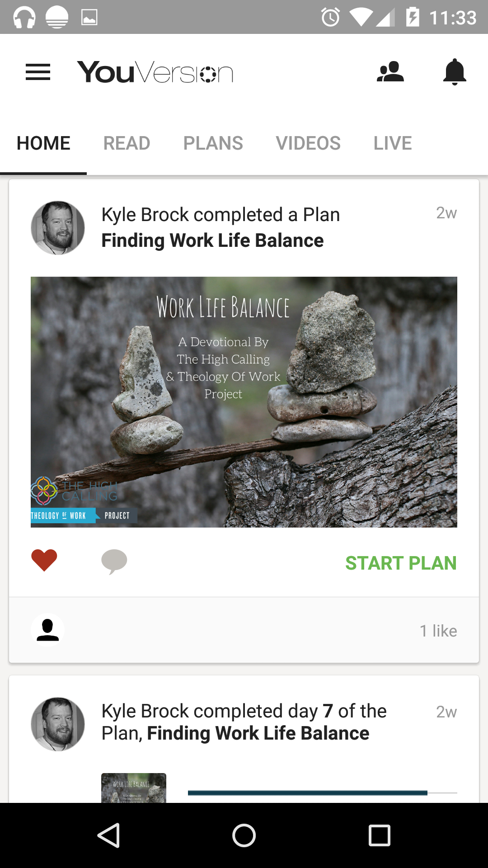488x868 pixels.
Task: Tap the Android back button
Action: (x=108, y=835)
